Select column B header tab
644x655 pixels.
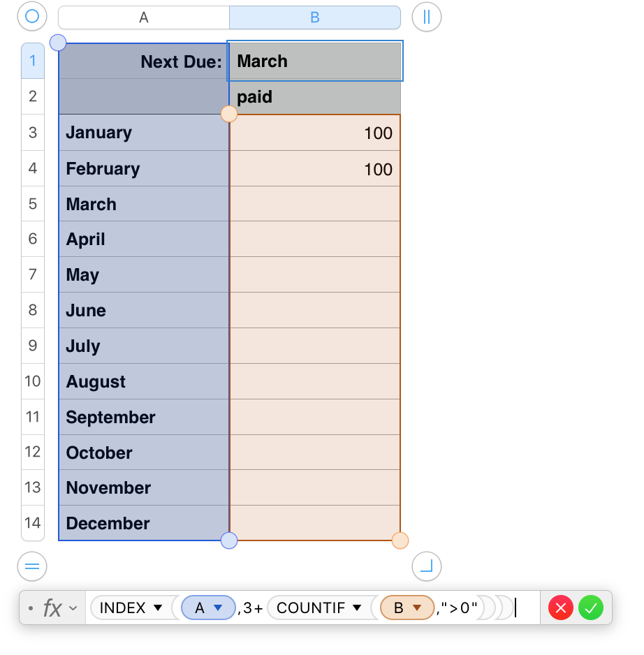click(x=315, y=17)
